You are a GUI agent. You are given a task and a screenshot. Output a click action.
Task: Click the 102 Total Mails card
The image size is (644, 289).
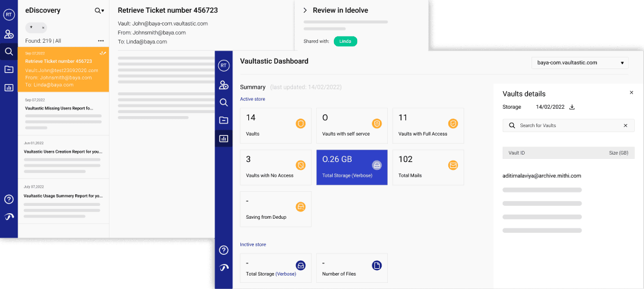click(x=428, y=167)
